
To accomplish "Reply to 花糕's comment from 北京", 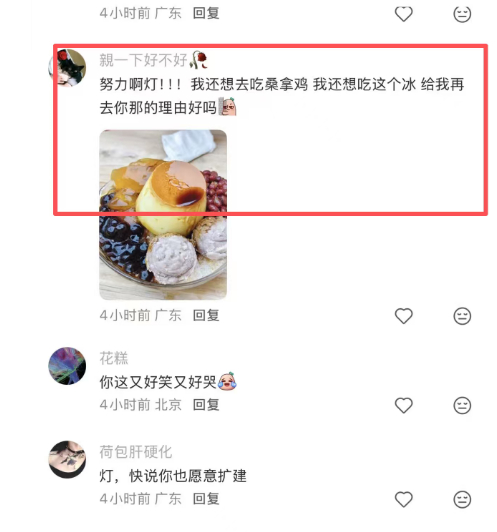I will tap(206, 405).
